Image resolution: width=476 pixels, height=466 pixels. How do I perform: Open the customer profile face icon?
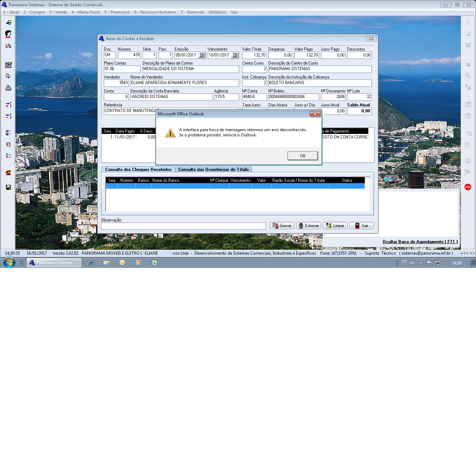pos(8,34)
